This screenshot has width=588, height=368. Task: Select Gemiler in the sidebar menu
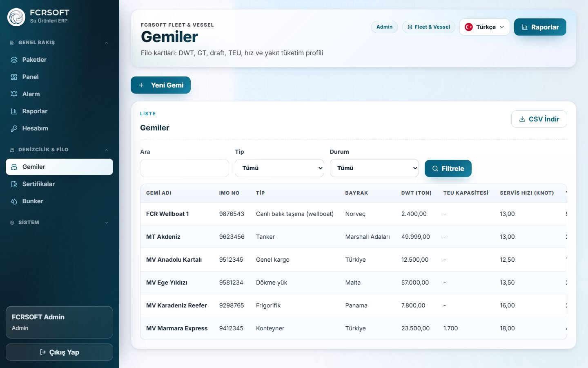point(59,167)
